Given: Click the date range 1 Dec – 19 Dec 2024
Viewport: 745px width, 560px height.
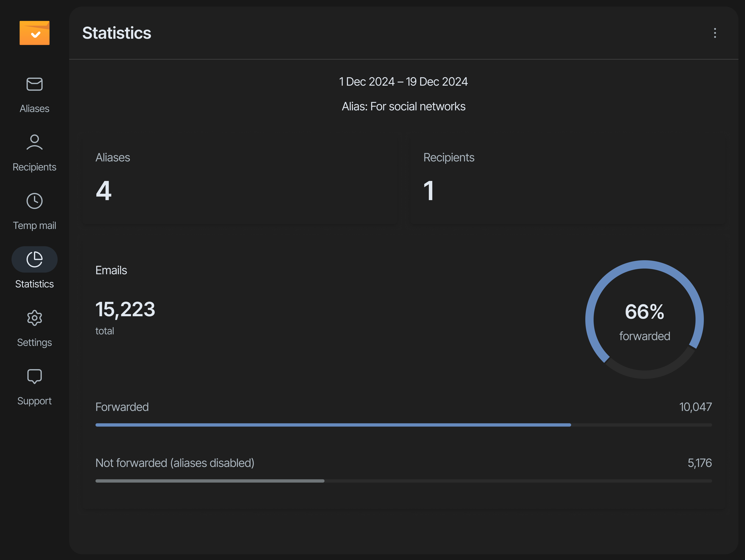Looking at the screenshot, I should click(x=403, y=82).
